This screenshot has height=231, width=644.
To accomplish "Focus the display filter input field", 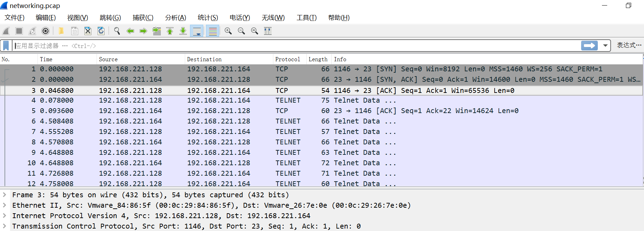I will click(x=297, y=46).
